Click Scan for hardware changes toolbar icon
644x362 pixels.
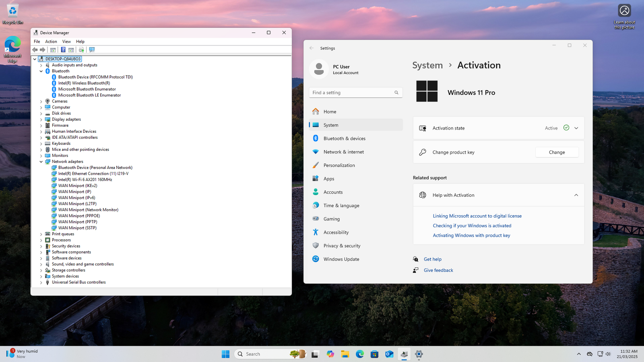[x=92, y=50]
